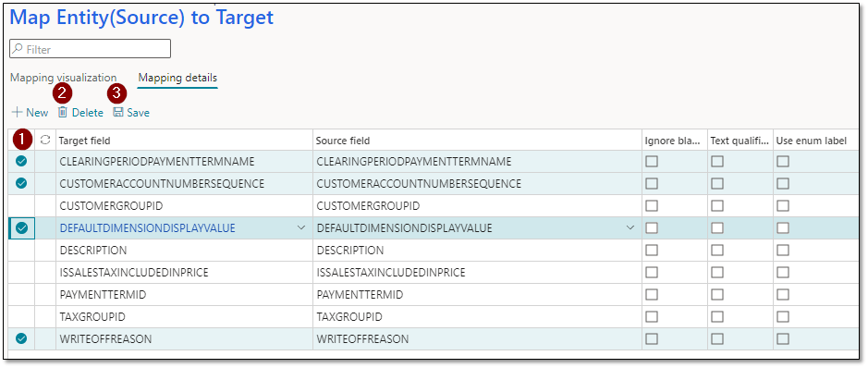The width and height of the screenshot is (868, 368).
Task: Click the trash can Delete icon
Action: point(63,112)
